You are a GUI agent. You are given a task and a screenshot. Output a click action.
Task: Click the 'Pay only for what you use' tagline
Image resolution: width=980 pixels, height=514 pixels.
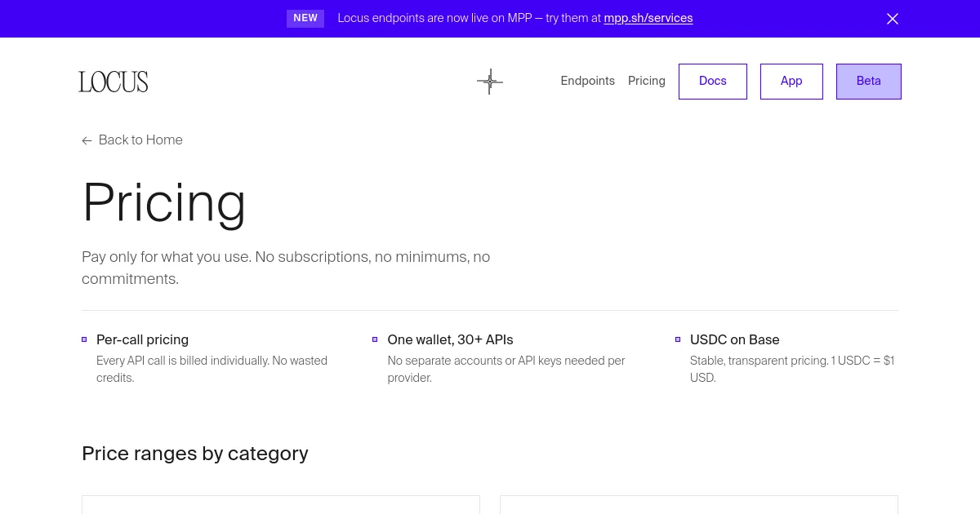click(286, 268)
